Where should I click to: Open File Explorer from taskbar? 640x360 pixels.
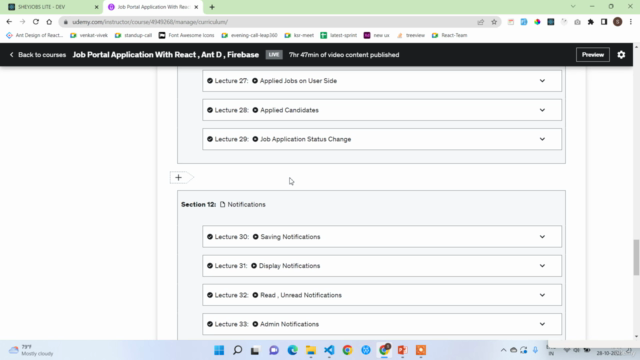(311, 350)
